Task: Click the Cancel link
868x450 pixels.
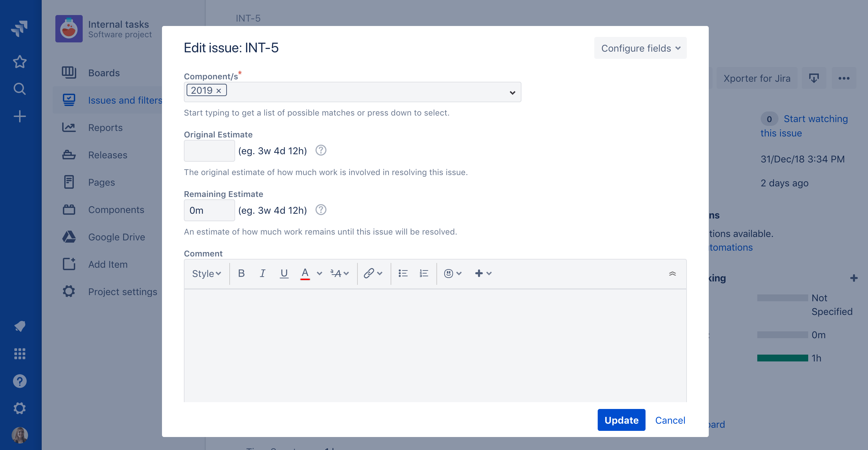Action: click(670, 420)
